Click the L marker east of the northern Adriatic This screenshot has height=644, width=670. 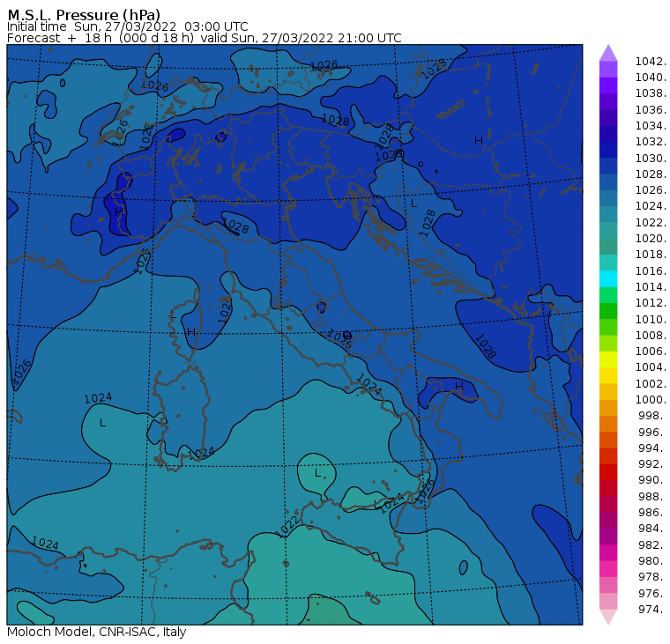(x=413, y=204)
